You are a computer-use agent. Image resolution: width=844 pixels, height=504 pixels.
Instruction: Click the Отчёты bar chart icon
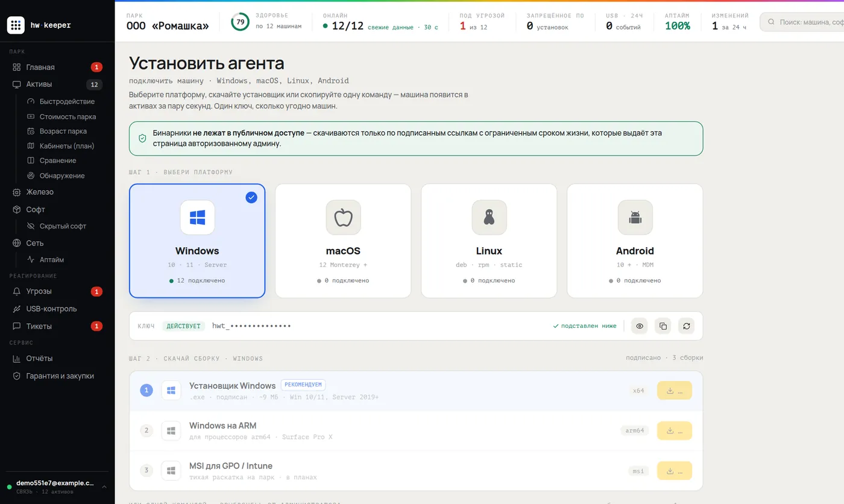[x=17, y=358]
